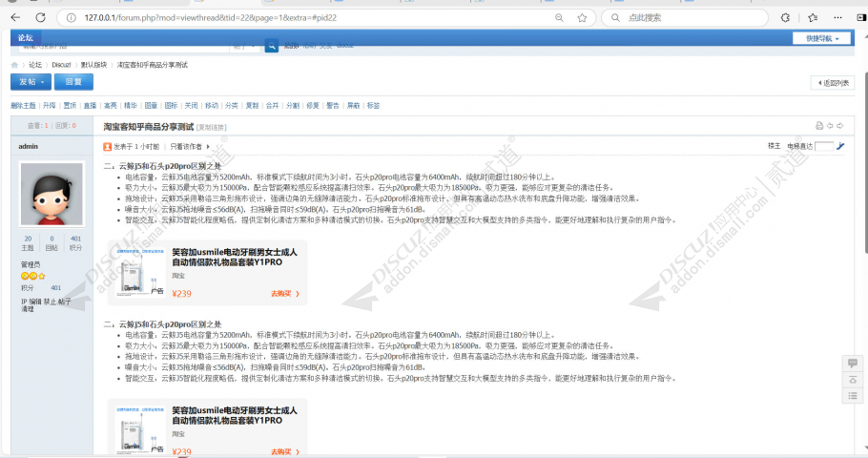
Task: Open the 快捷导航 quick navigation dropdown
Action: pos(822,38)
